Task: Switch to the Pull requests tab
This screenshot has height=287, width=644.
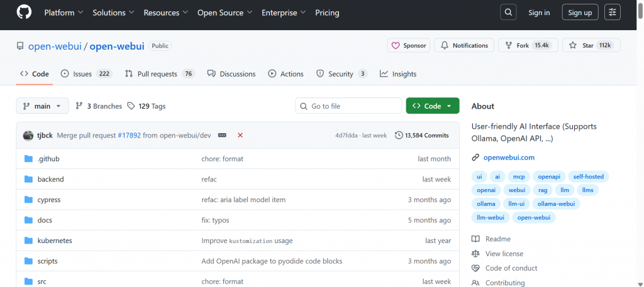Action: 160,74
